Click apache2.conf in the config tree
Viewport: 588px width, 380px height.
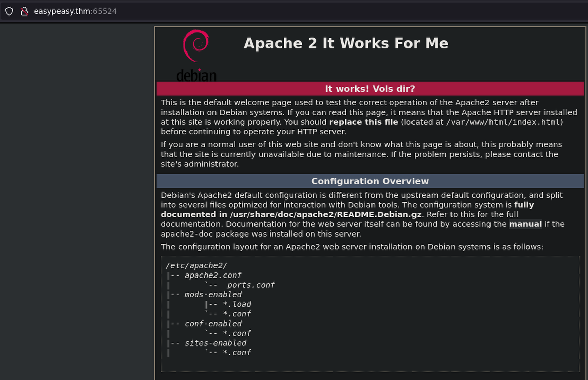pyautogui.click(x=213, y=275)
